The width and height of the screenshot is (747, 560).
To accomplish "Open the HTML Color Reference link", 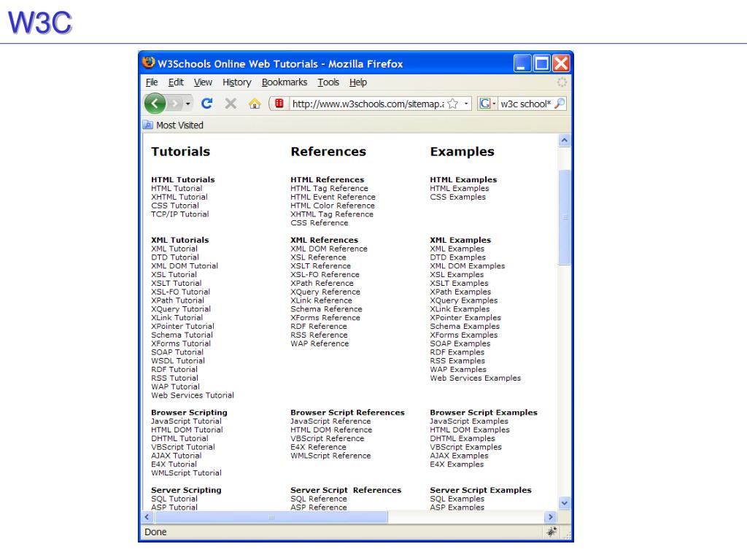I will coord(333,205).
